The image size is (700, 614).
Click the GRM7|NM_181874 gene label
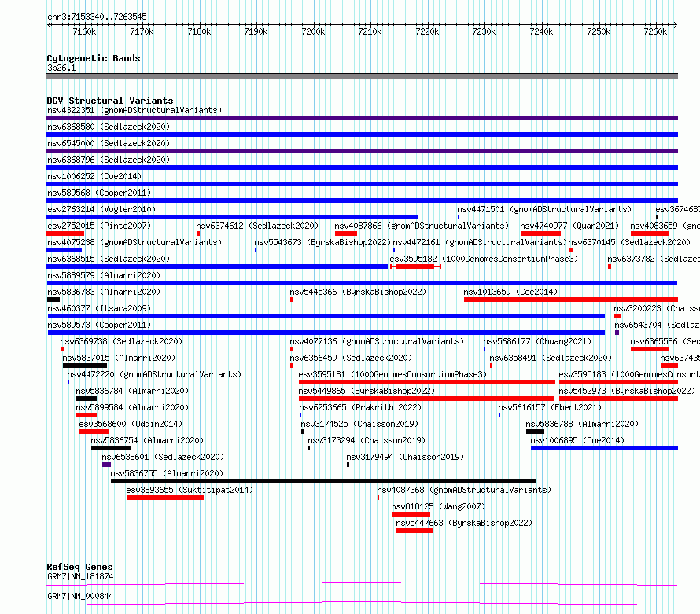click(x=80, y=576)
